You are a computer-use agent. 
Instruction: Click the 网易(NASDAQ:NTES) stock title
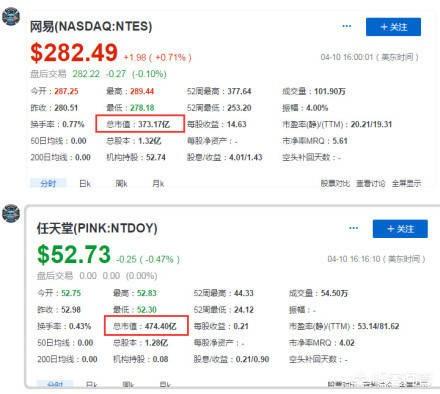click(x=91, y=26)
